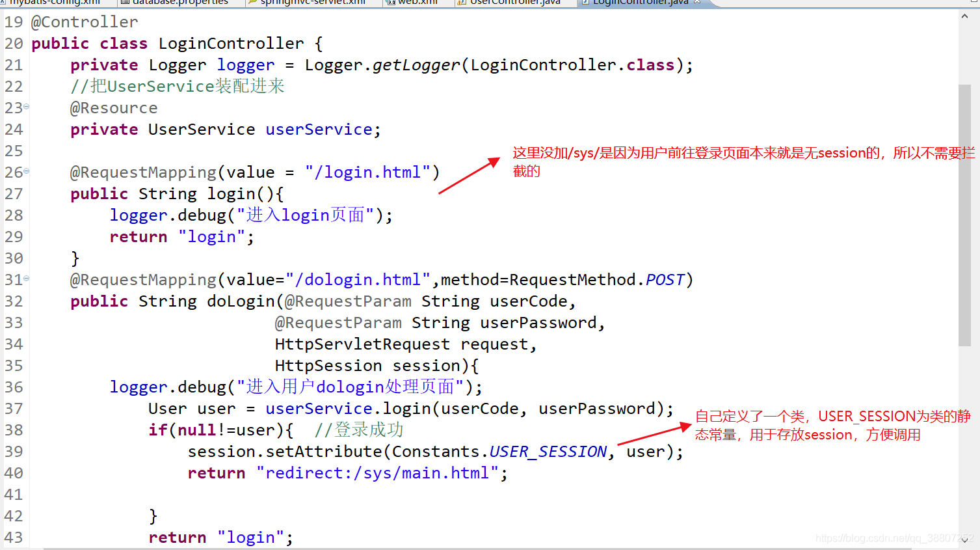980x550 pixels.
Task: Click the closing brace on line 30
Action: tap(75, 258)
